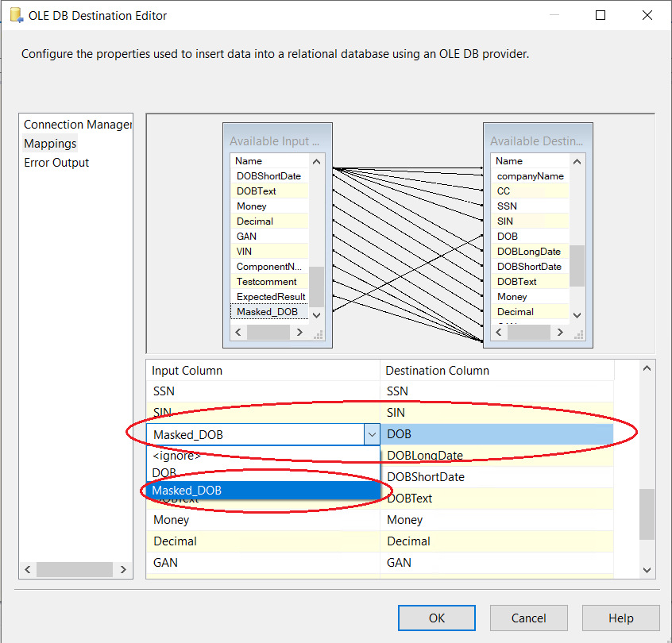The height and width of the screenshot is (643, 672).
Task: Click scroll-up arrow in Available Destination list
Action: click(577, 161)
